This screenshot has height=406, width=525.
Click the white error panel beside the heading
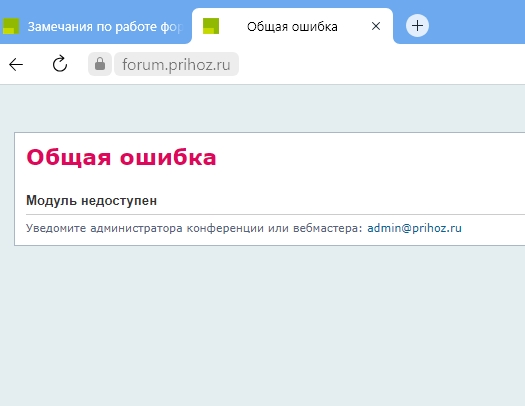click(368, 157)
